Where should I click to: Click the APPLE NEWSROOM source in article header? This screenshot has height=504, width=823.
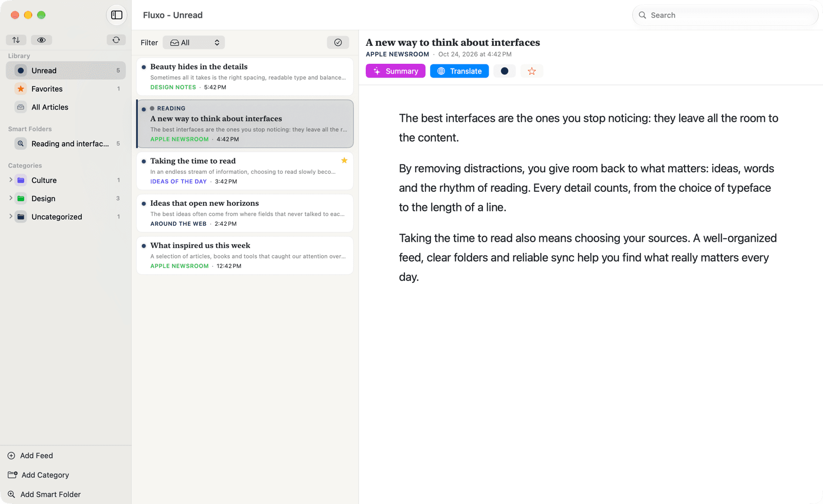coord(397,54)
